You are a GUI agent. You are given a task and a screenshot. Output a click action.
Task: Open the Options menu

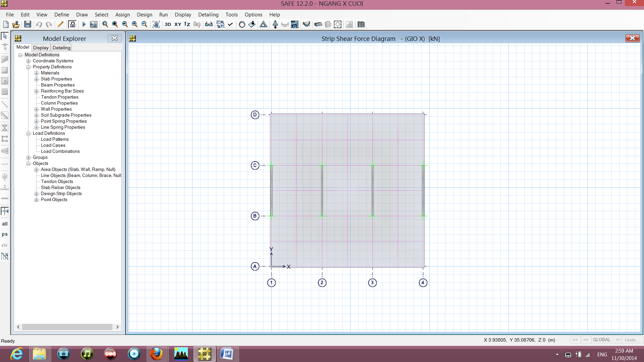coord(254,14)
